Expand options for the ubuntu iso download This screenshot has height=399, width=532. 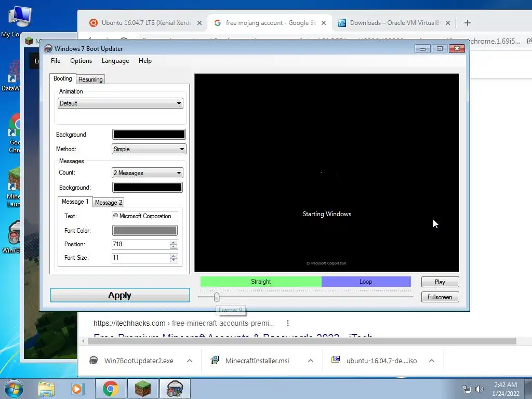pos(432,361)
